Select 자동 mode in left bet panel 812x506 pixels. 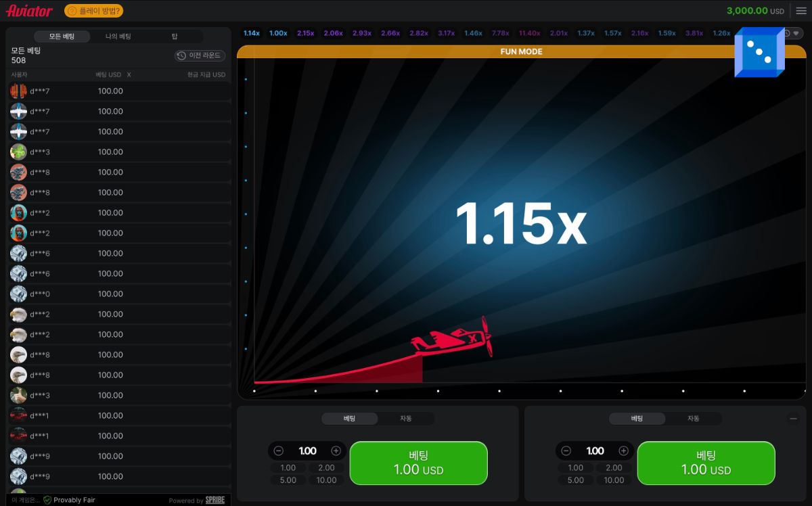[x=405, y=419]
